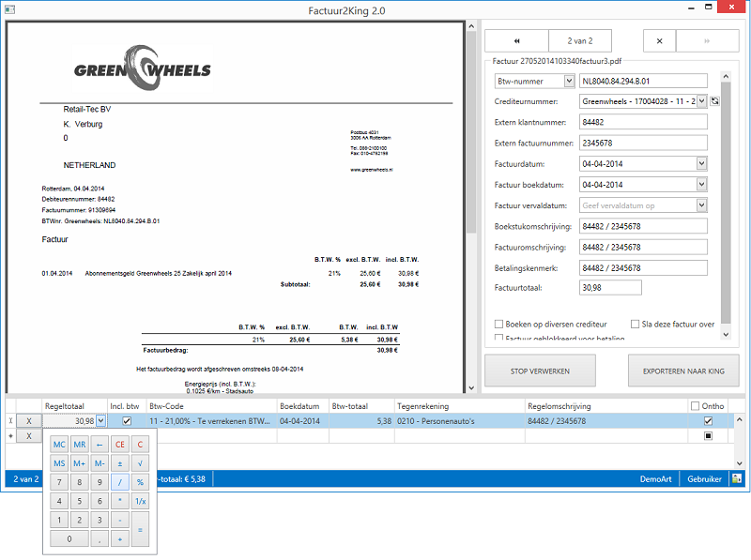Refresh the Crediteurnummer list
This screenshot has width=751, height=560.
(x=714, y=101)
